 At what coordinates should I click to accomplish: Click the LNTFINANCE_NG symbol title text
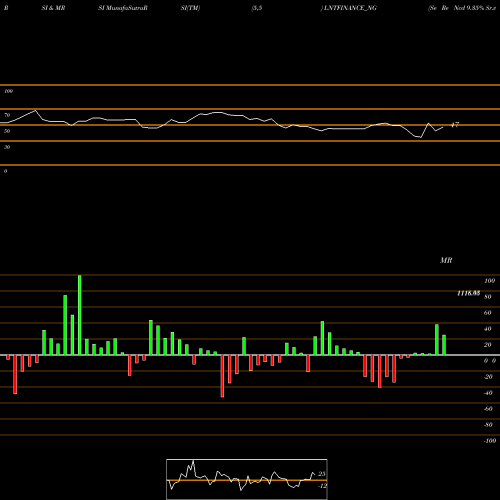349,8
